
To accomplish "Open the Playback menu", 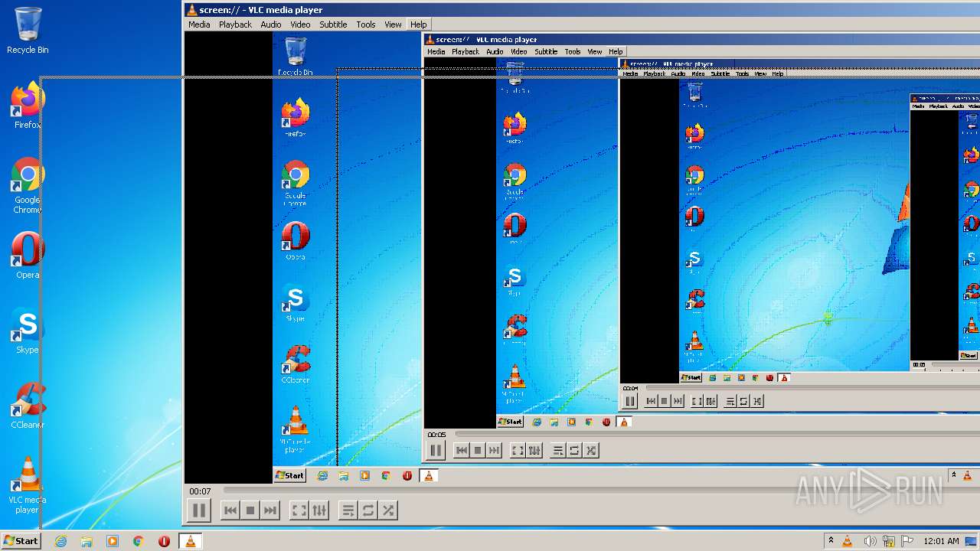I will coord(235,24).
